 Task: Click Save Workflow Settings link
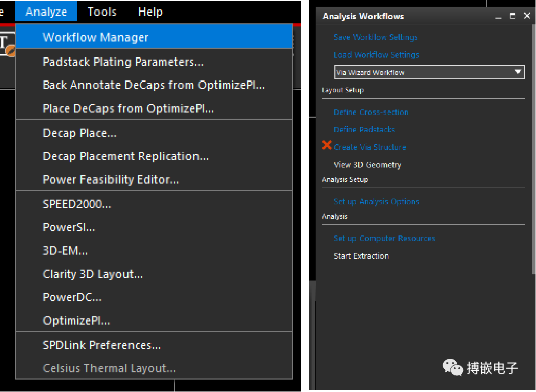click(x=375, y=37)
